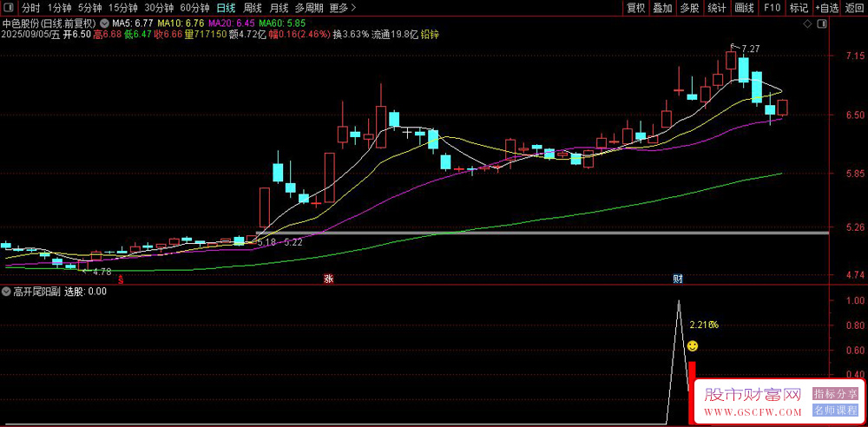The image size is (868, 427).
Task: Select the 日线 daily period tab
Action: pyautogui.click(x=226, y=8)
